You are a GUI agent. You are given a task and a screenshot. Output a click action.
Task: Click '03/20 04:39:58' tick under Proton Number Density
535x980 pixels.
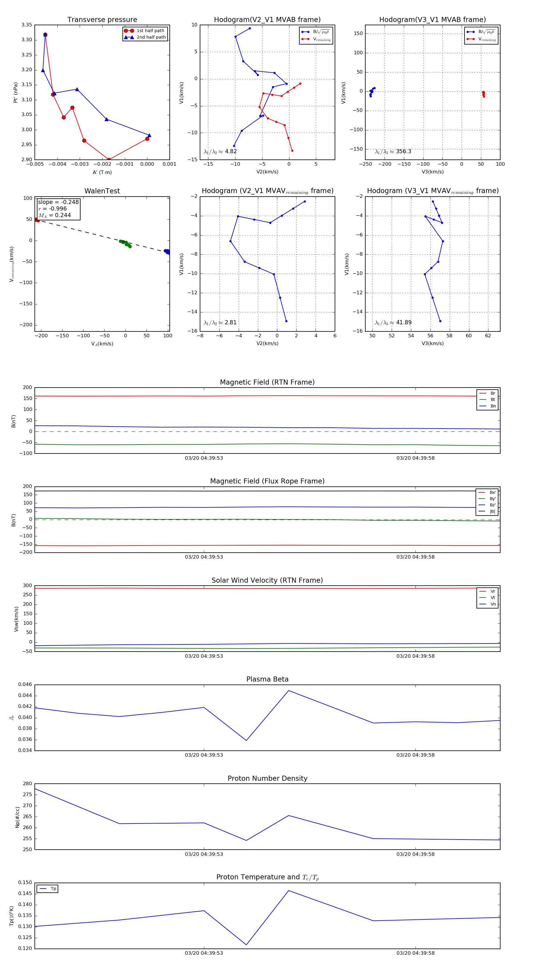point(416,854)
